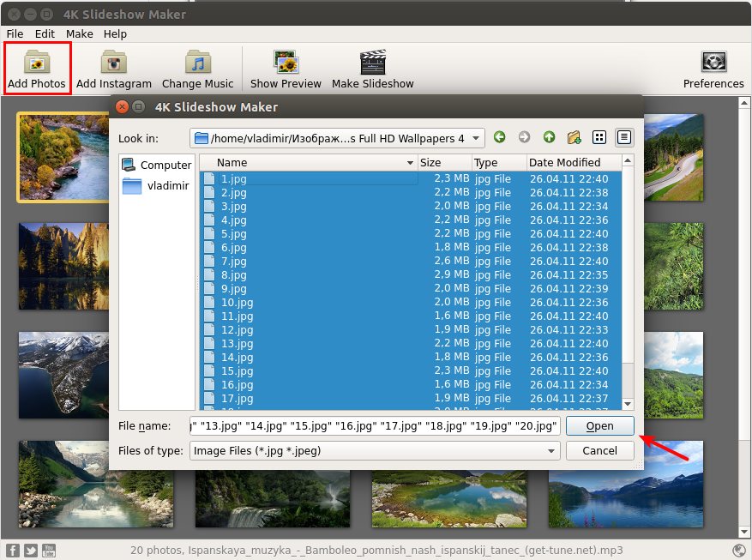This screenshot has height=560, width=752.
Task: Open the Make menu
Action: 80,34
